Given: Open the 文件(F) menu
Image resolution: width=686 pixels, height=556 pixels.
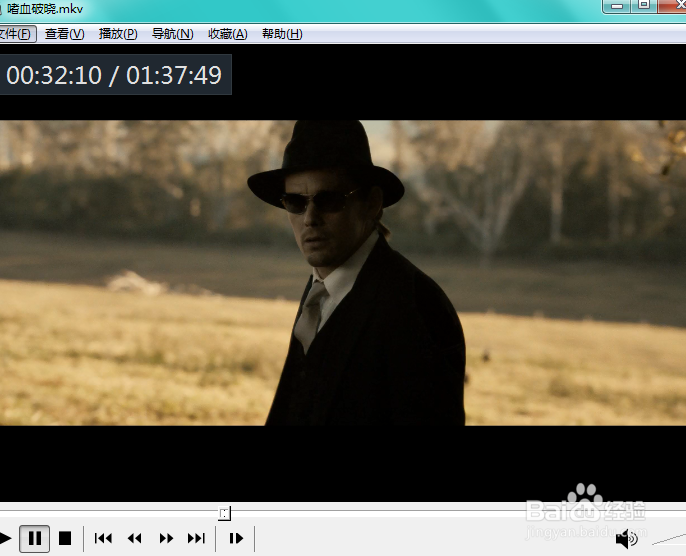Looking at the screenshot, I should (x=17, y=34).
